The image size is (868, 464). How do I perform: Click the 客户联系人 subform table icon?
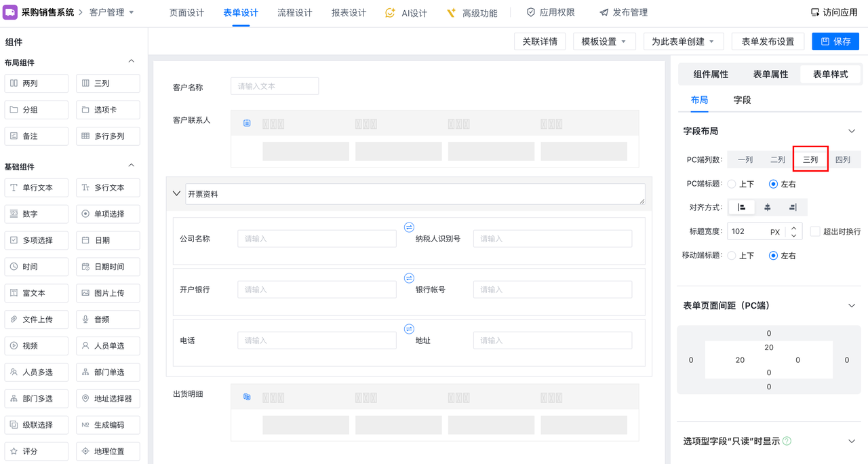click(x=247, y=123)
